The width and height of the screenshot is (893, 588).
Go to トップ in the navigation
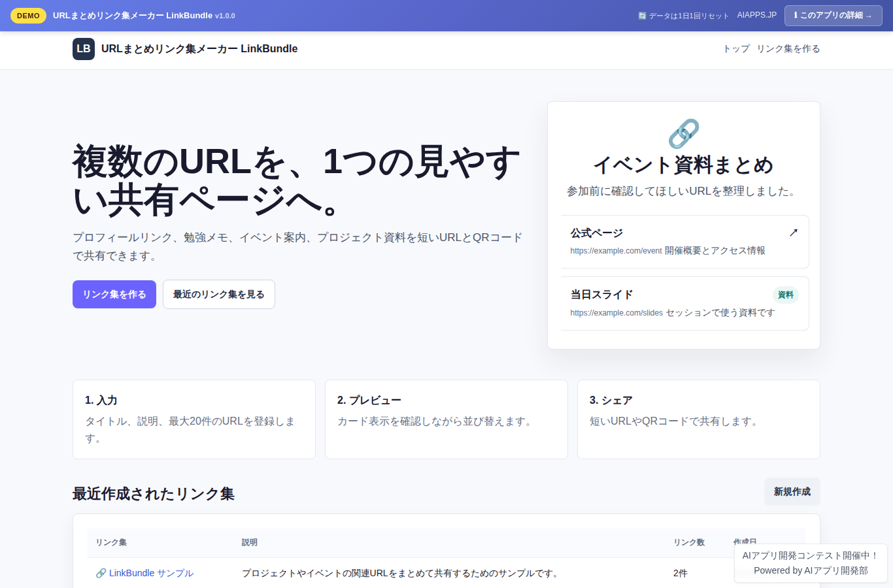[736, 49]
